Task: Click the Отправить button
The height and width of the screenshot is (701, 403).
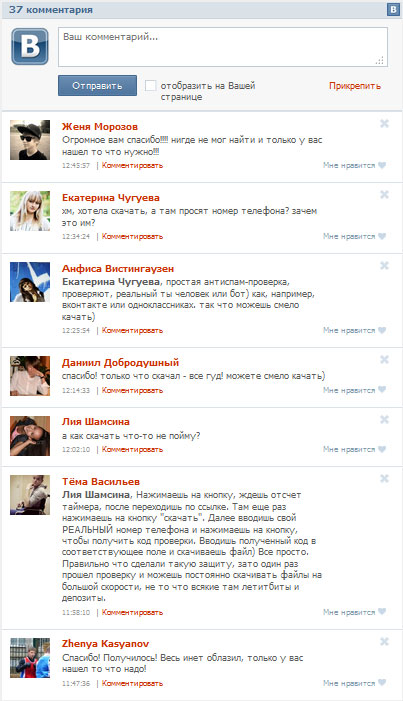Action: pyautogui.click(x=98, y=85)
